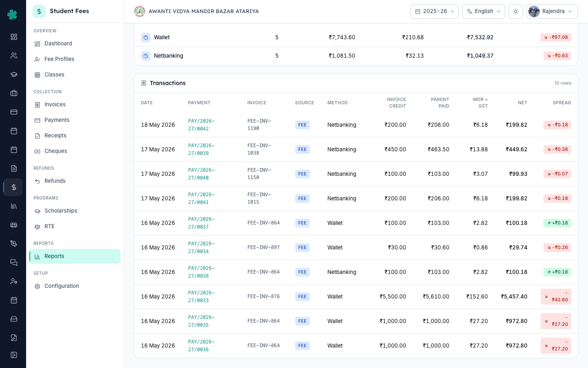
Task: Open Receipts in the sidebar
Action: pyautogui.click(x=75, y=136)
